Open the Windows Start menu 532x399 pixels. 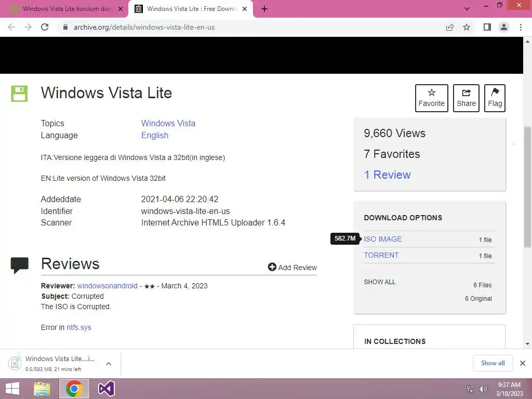click(12, 389)
